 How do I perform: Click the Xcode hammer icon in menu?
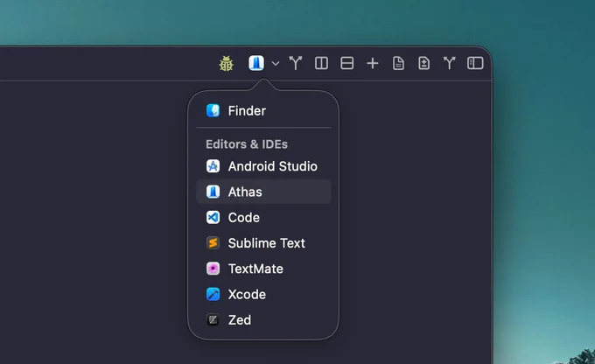point(213,294)
